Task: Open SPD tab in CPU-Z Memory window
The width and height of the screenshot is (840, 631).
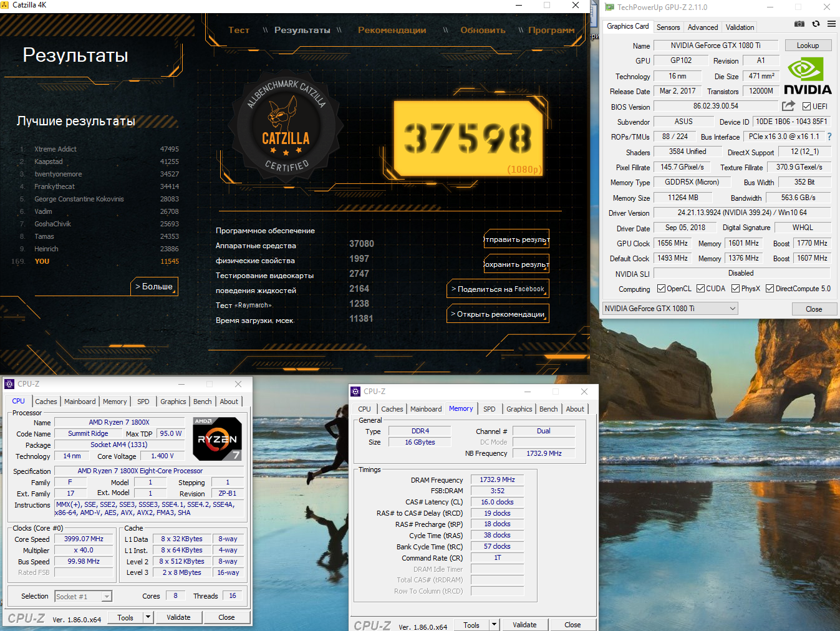Action: pos(490,409)
